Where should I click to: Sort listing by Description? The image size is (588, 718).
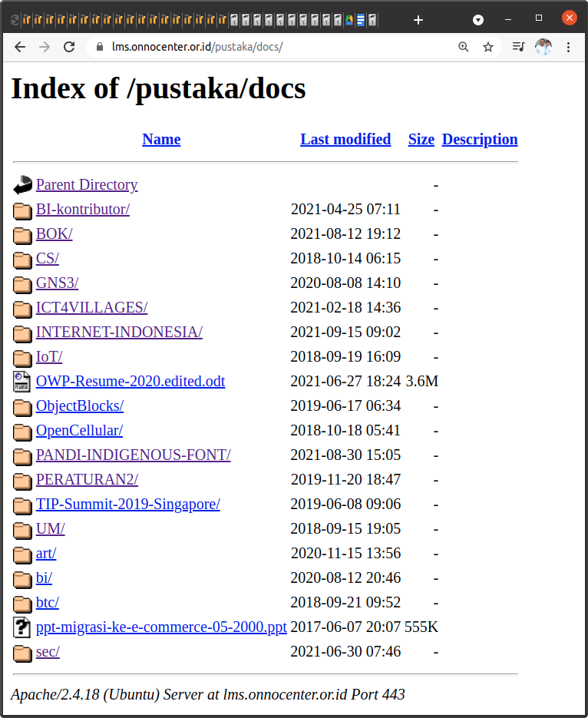coord(480,139)
